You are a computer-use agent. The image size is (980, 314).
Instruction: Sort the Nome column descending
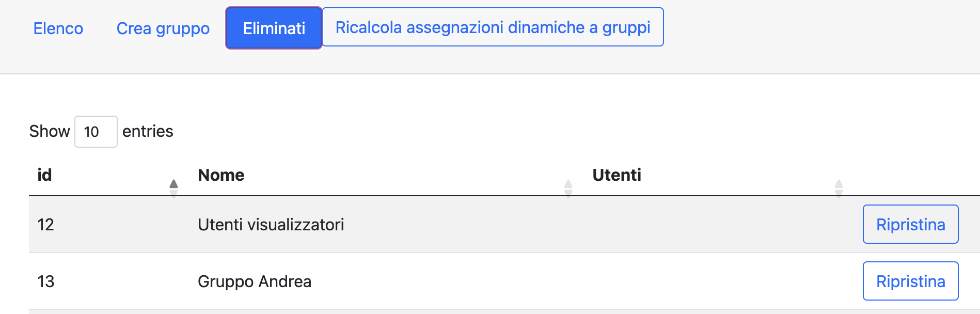pyautogui.click(x=568, y=192)
